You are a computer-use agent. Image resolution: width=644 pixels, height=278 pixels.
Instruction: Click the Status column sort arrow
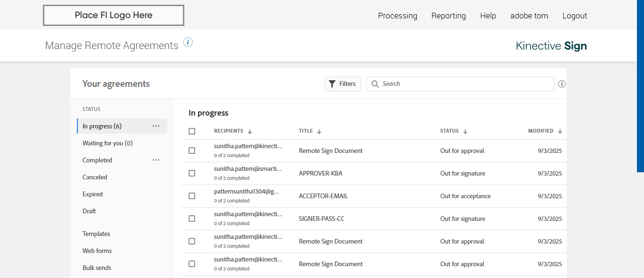coord(465,132)
